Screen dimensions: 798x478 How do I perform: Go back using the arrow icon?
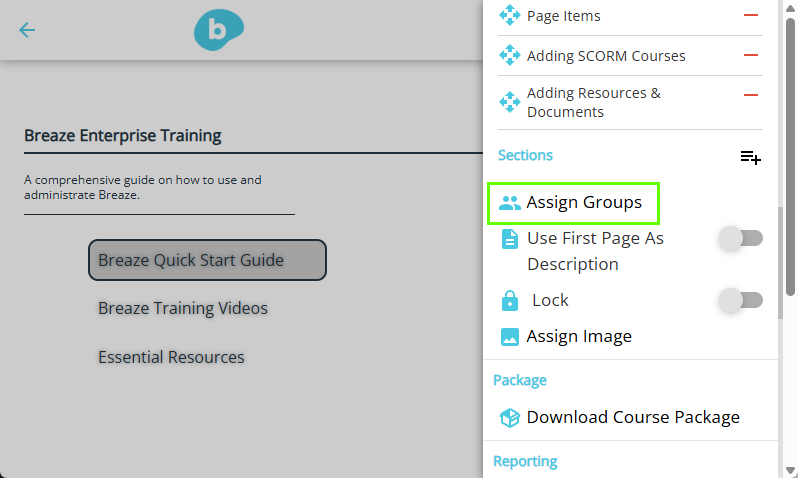(x=27, y=30)
